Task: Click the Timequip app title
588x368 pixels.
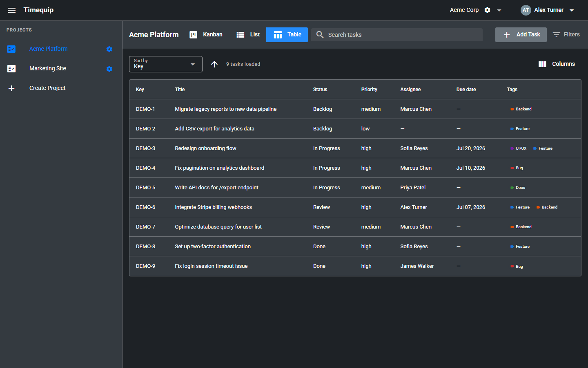Action: pos(38,10)
